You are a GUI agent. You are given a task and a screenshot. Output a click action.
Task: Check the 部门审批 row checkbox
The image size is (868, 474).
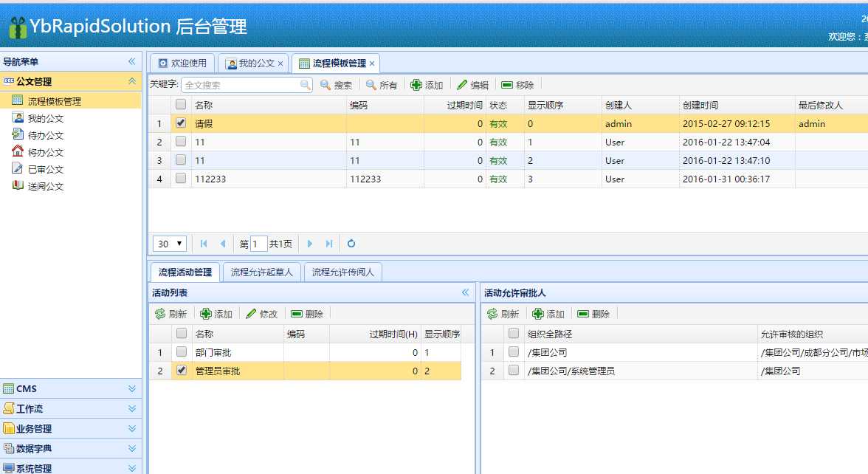pos(181,351)
